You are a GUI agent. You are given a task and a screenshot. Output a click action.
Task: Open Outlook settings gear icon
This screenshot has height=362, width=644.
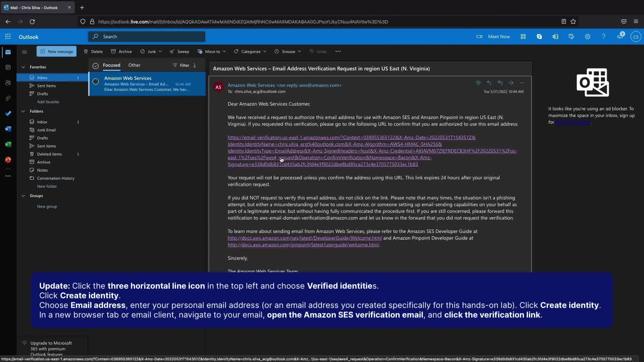click(587, 37)
